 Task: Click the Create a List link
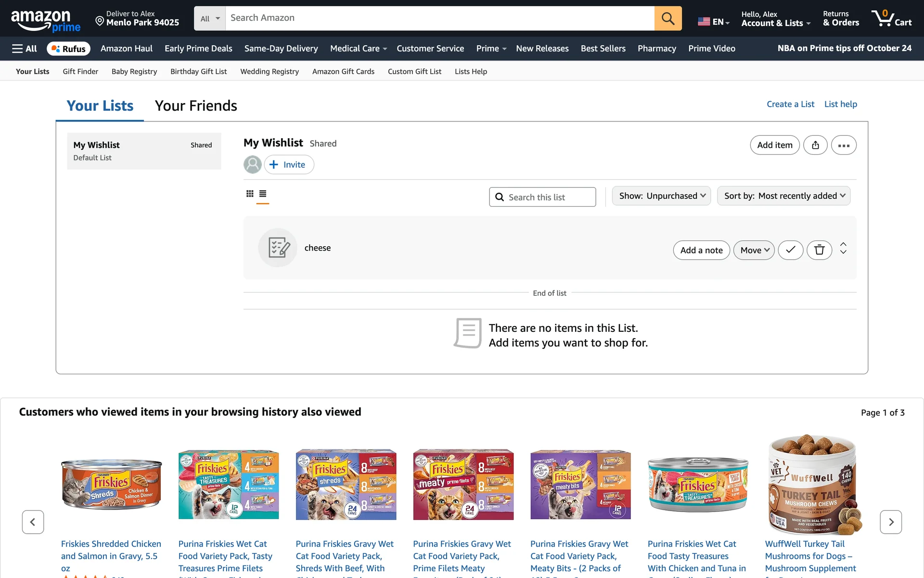coord(790,104)
